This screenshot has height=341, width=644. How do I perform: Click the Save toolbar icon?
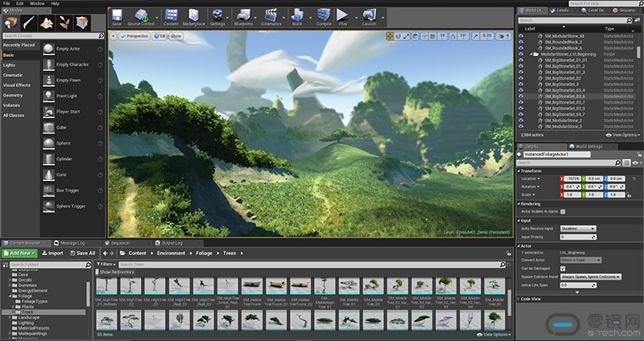pos(117,17)
